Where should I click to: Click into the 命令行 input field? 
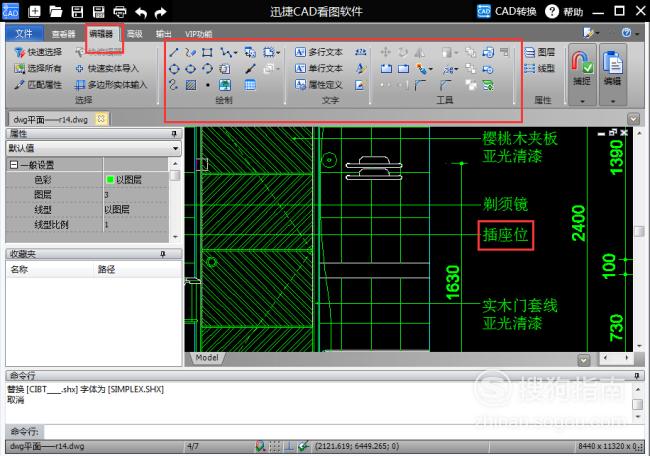(x=344, y=432)
